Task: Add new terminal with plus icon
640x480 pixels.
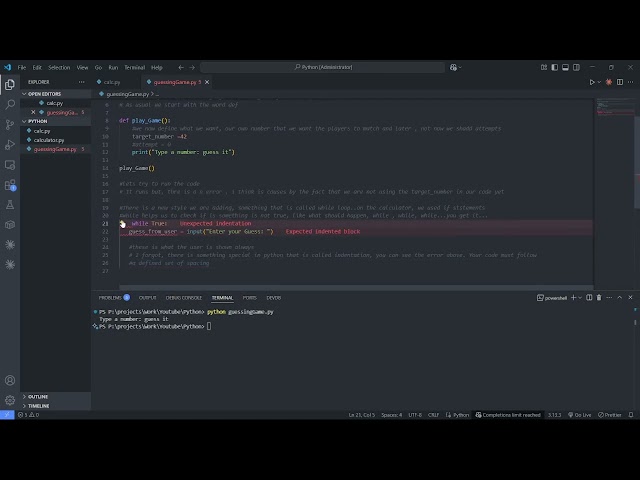Action: (573, 298)
